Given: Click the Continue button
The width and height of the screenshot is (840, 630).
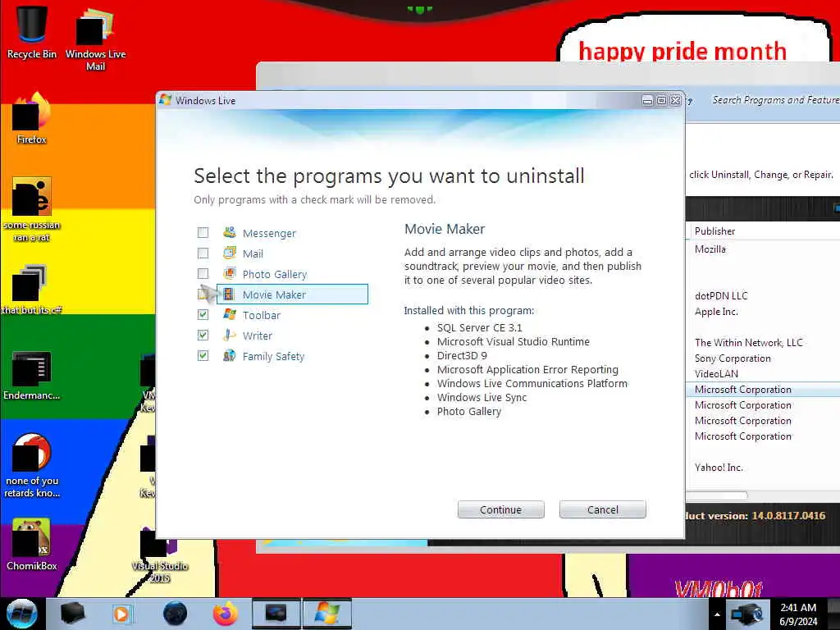Looking at the screenshot, I should pyautogui.click(x=501, y=509).
